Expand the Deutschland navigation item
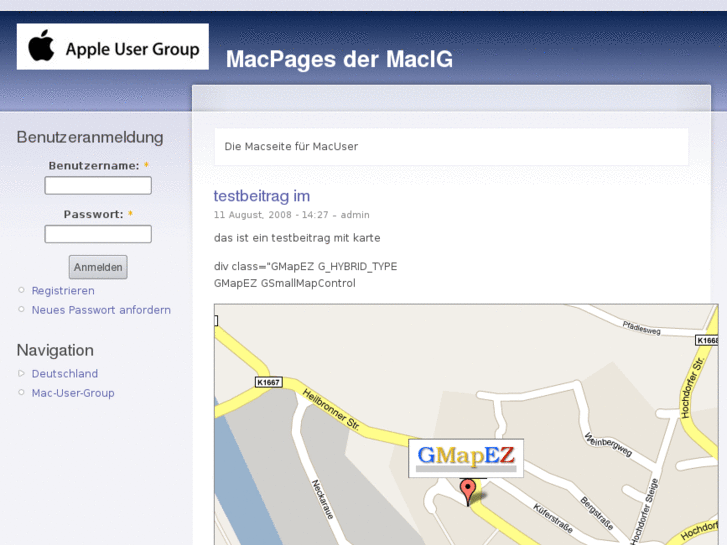The width and height of the screenshot is (727, 545). click(64, 373)
